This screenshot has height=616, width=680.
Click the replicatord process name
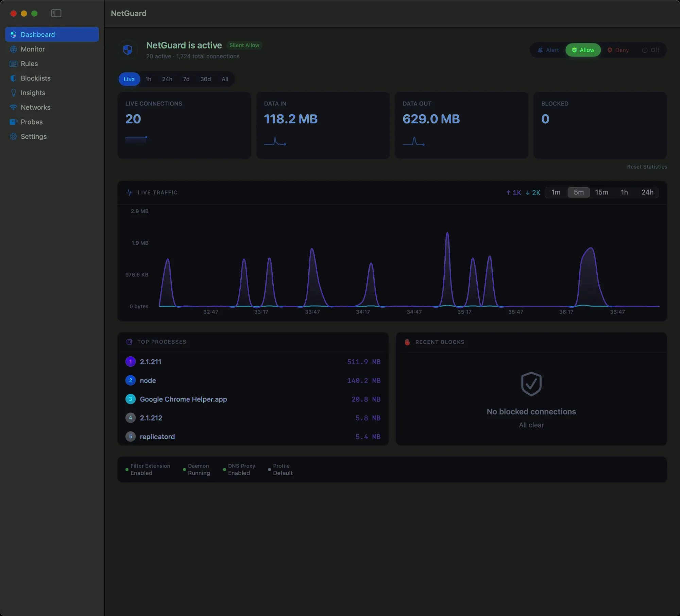point(157,437)
